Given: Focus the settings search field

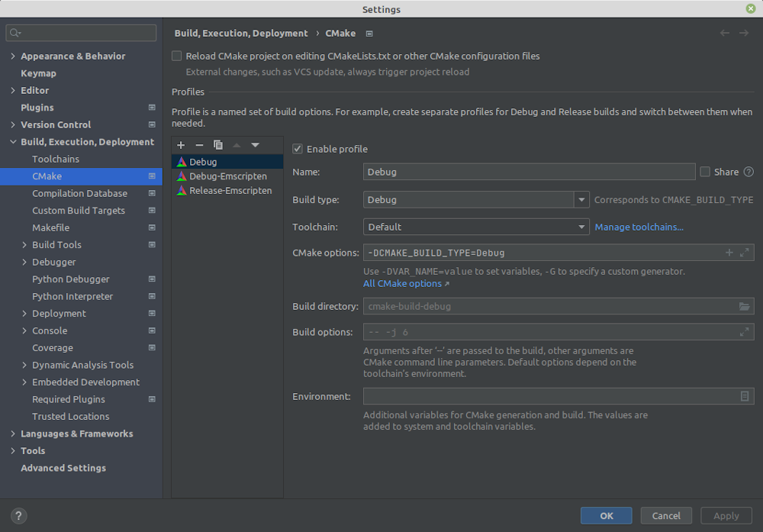Looking at the screenshot, I should [x=81, y=33].
